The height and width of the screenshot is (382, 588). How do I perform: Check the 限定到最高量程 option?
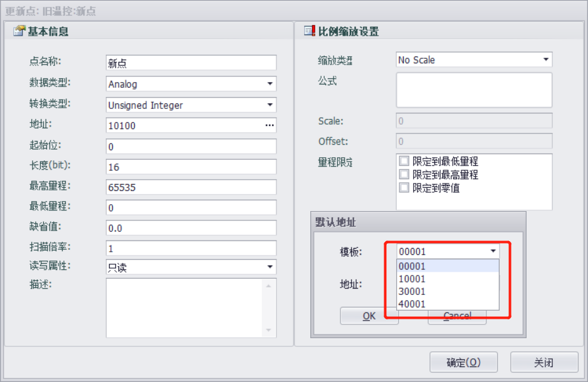point(404,175)
